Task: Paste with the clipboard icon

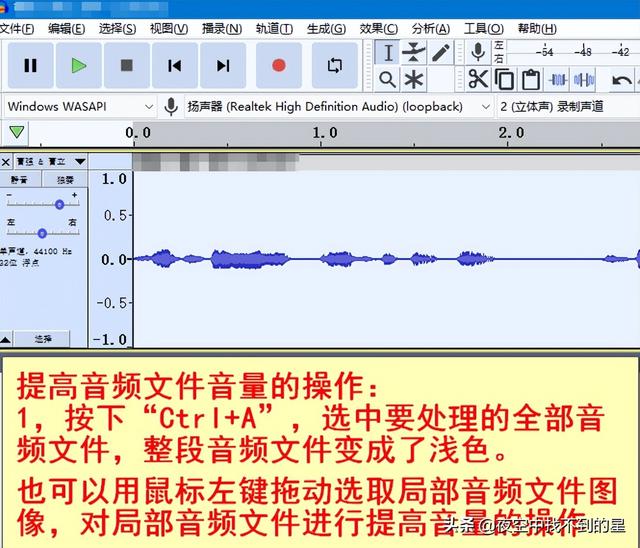Action: click(x=531, y=79)
